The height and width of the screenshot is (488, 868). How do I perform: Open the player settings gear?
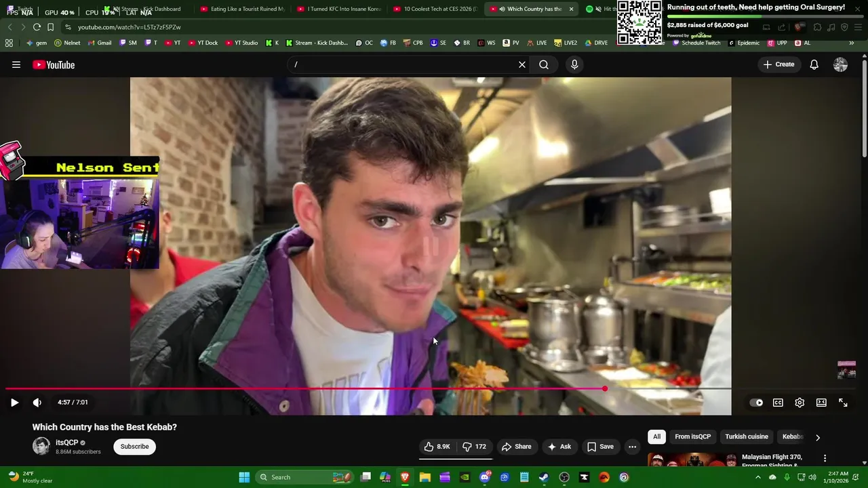point(800,403)
